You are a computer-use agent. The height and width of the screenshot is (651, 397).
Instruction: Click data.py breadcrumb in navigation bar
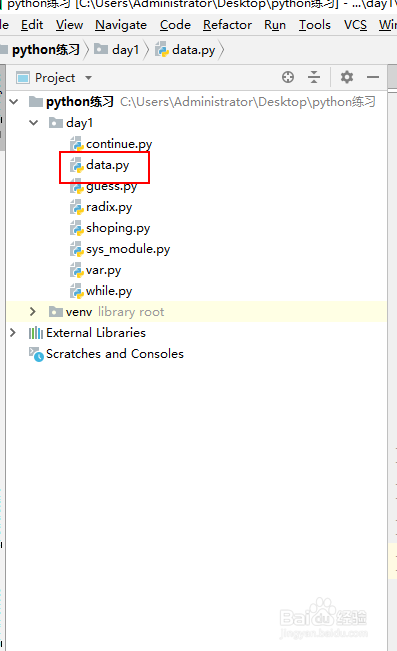tap(194, 50)
